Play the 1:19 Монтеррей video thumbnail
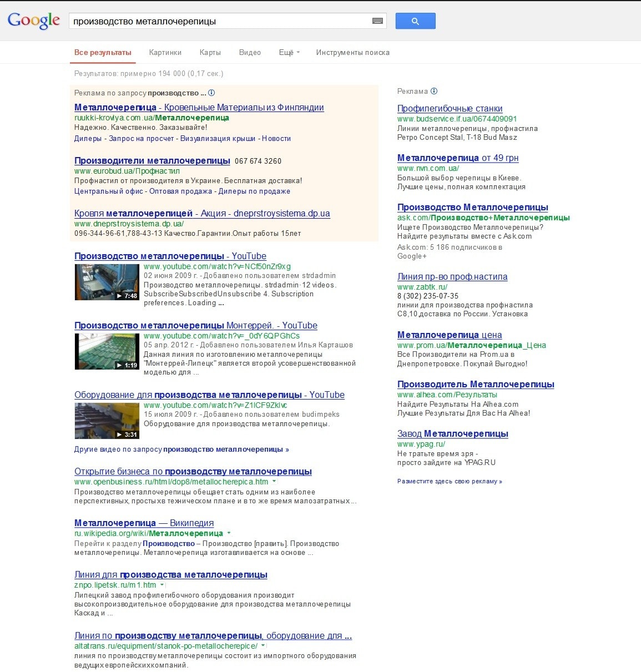The width and height of the screenshot is (641, 672). tap(107, 351)
